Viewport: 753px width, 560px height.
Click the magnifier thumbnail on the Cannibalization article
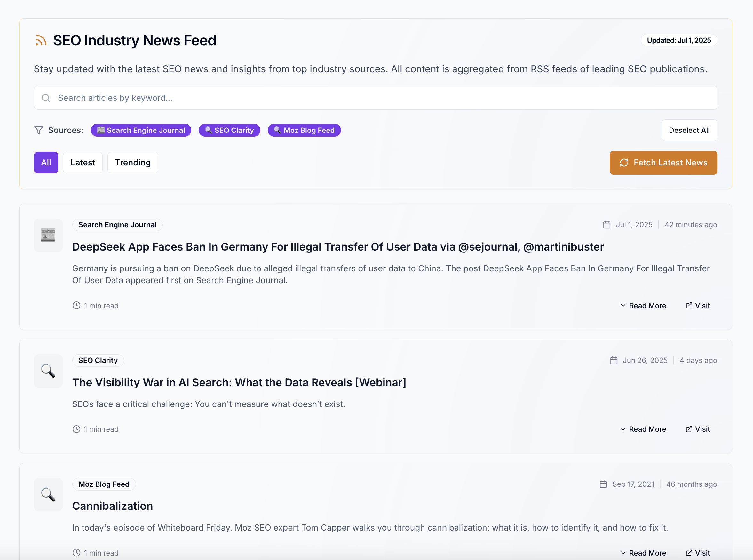[x=48, y=495]
